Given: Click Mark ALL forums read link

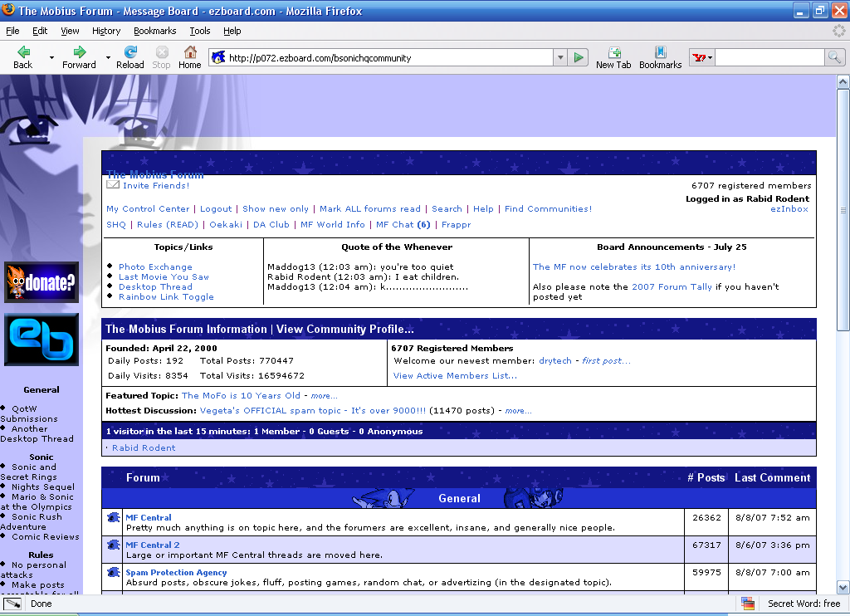Looking at the screenshot, I should (x=370, y=209).
